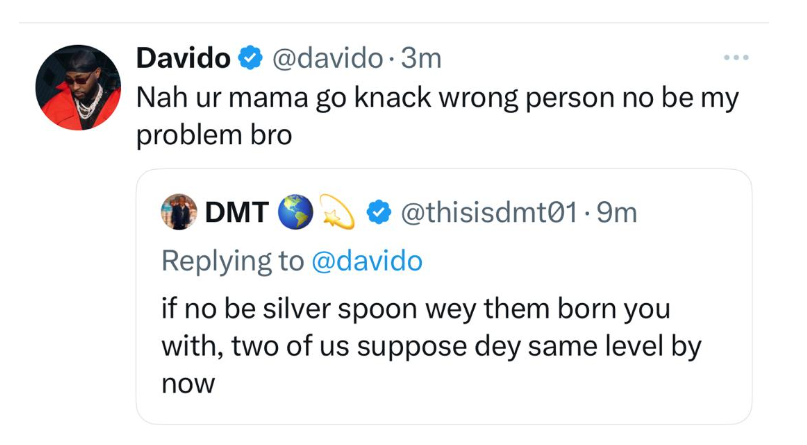Click the DMT display name
This screenshot has width=807, height=445.
pyautogui.click(x=238, y=213)
